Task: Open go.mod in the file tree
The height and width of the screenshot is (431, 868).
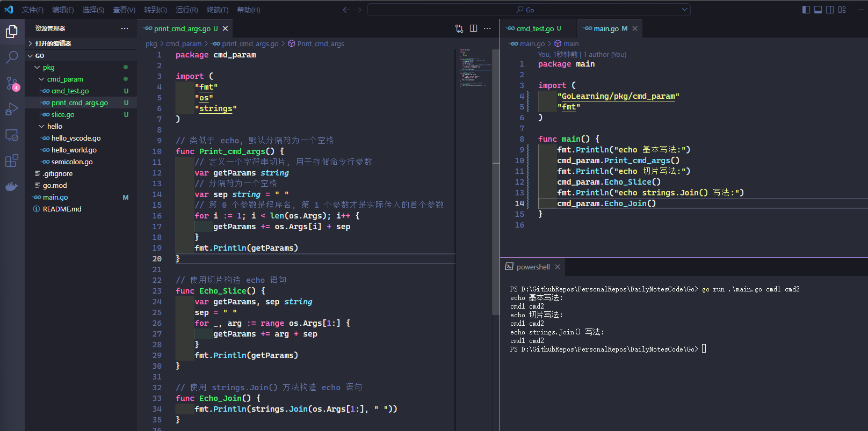Action: 81,186
